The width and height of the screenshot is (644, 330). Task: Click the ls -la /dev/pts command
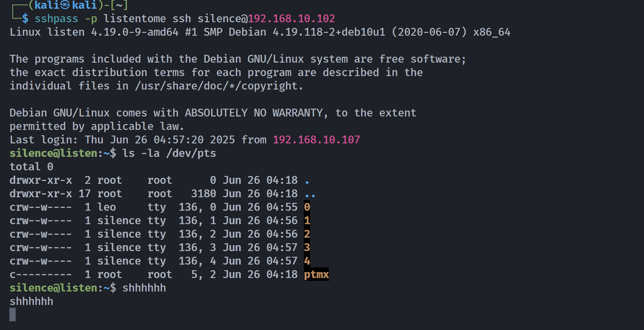coord(169,153)
